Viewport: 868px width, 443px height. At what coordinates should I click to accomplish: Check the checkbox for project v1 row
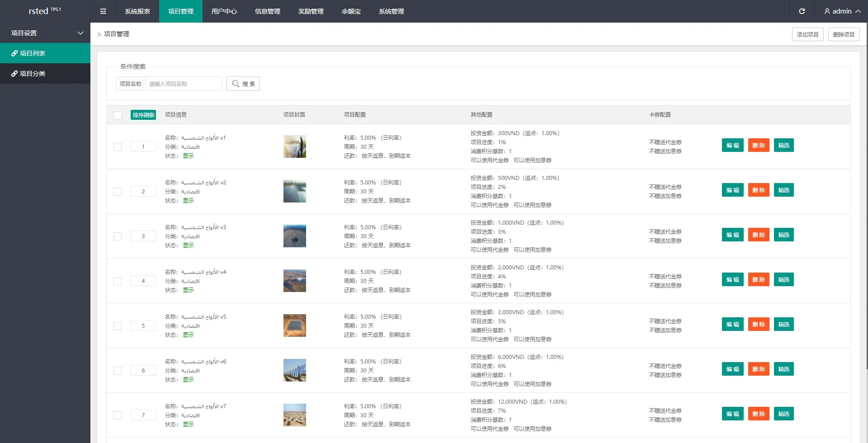[x=118, y=147]
